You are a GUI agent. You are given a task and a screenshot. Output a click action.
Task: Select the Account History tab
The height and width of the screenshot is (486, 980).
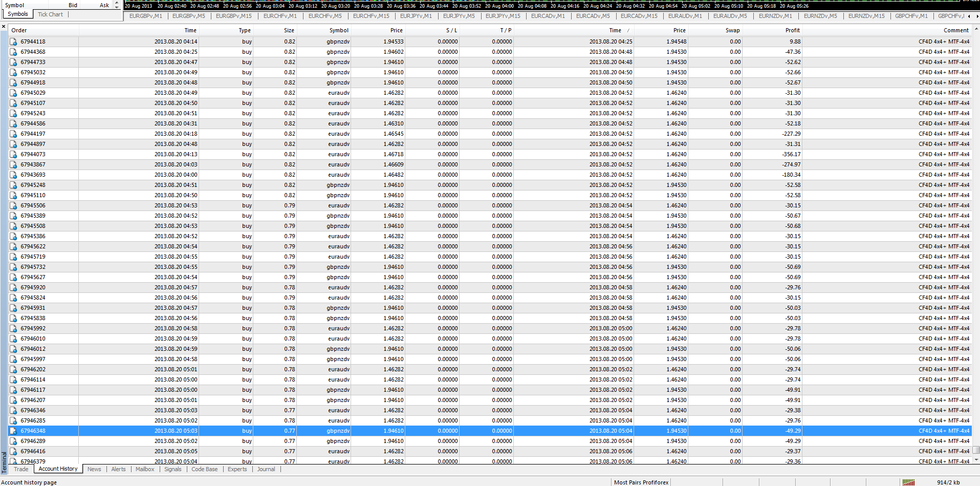pyautogui.click(x=58, y=469)
